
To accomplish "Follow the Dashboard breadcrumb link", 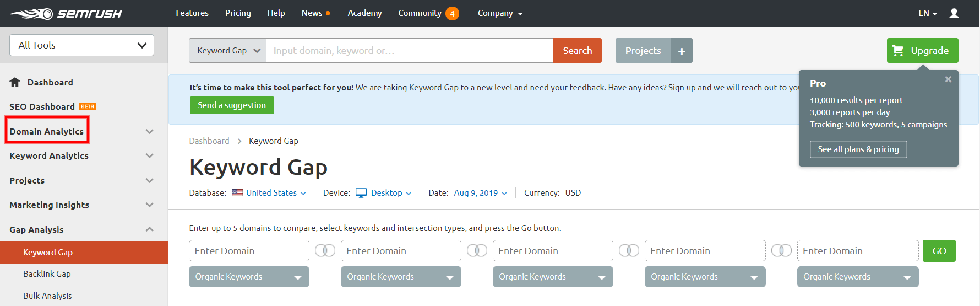I will click(x=209, y=141).
